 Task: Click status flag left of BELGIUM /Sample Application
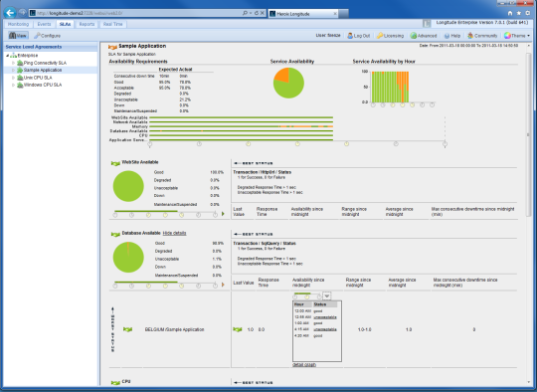coord(127,329)
